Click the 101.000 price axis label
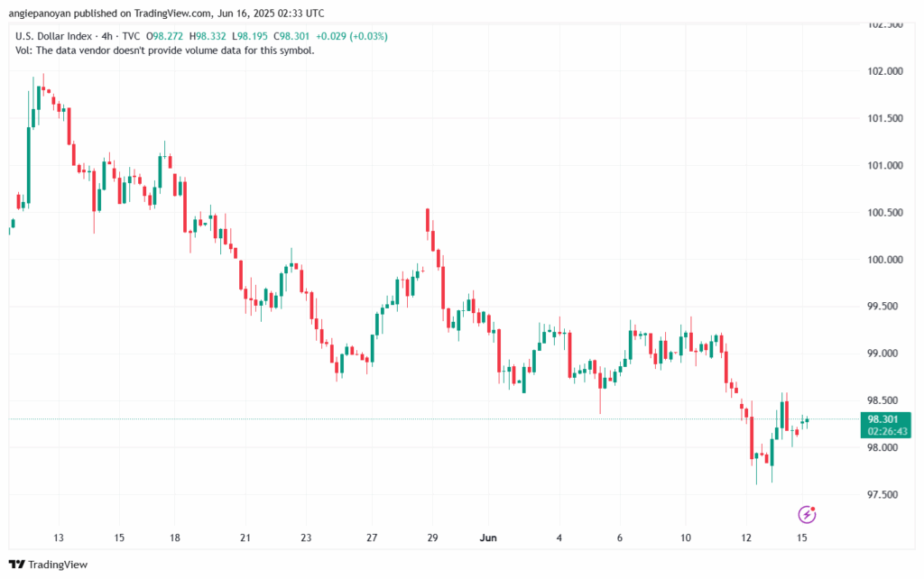Screen dimensions: 924x579 point(885,166)
